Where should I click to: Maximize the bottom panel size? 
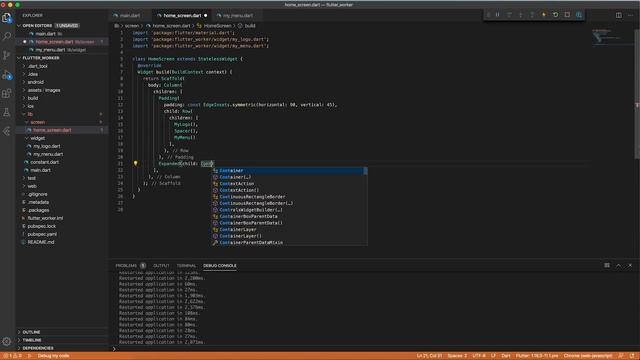click(618, 265)
